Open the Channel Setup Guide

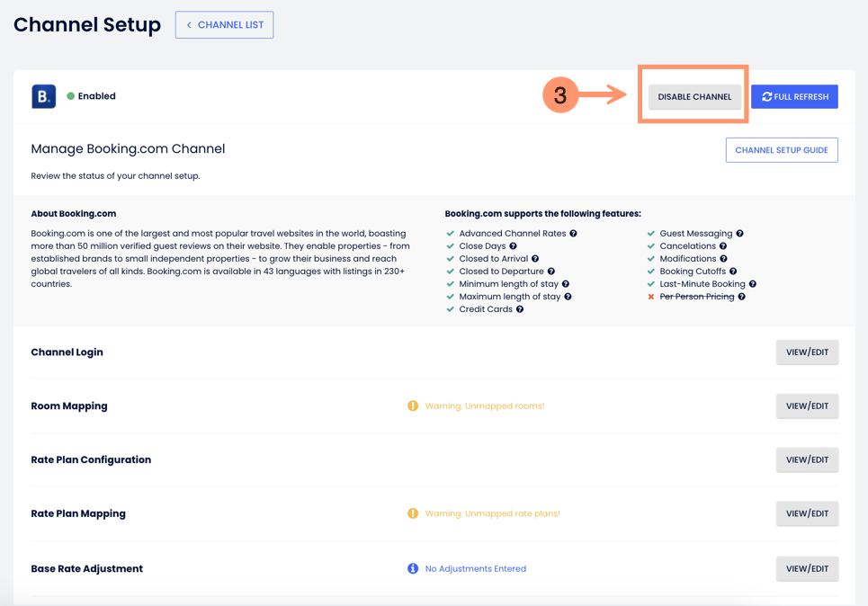781,150
